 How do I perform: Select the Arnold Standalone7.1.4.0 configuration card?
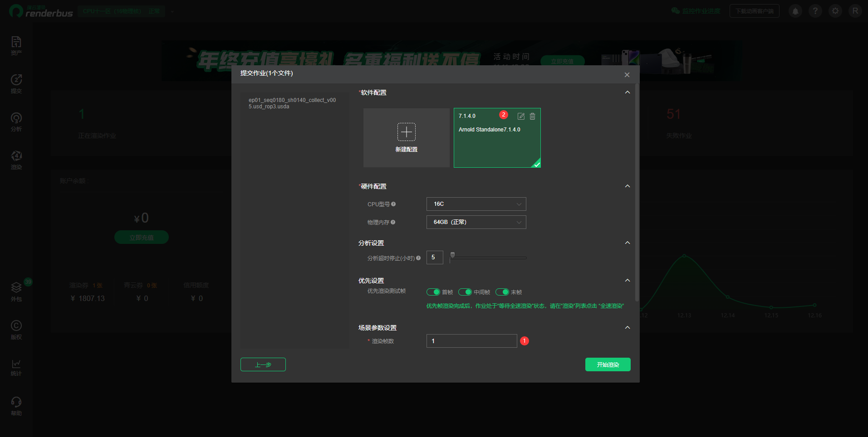497,138
